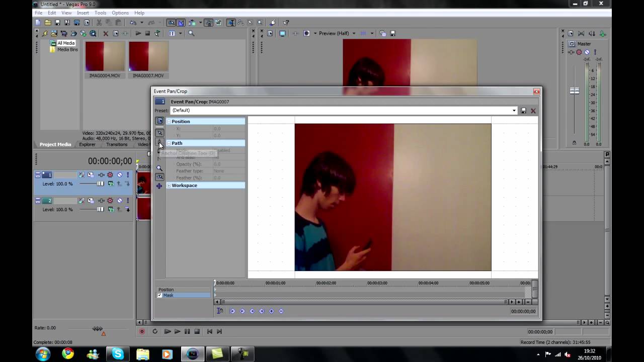The width and height of the screenshot is (644, 362).
Task: Select Media Bins in the media tree
Action: (67, 49)
